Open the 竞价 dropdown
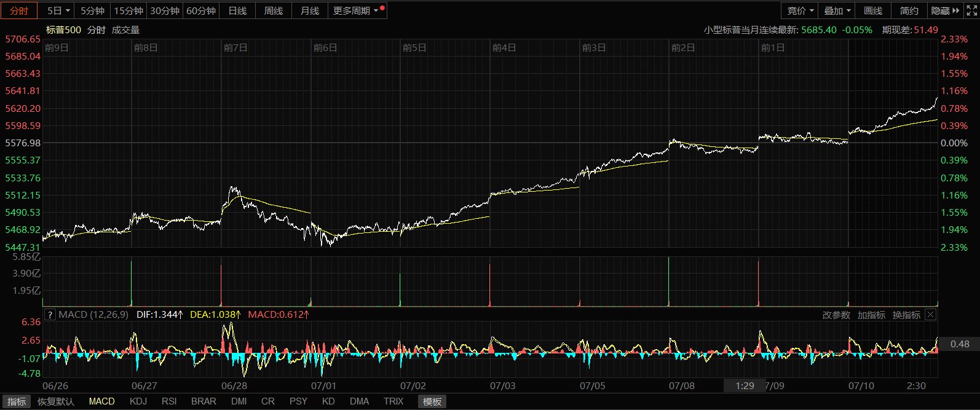 pyautogui.click(x=800, y=10)
